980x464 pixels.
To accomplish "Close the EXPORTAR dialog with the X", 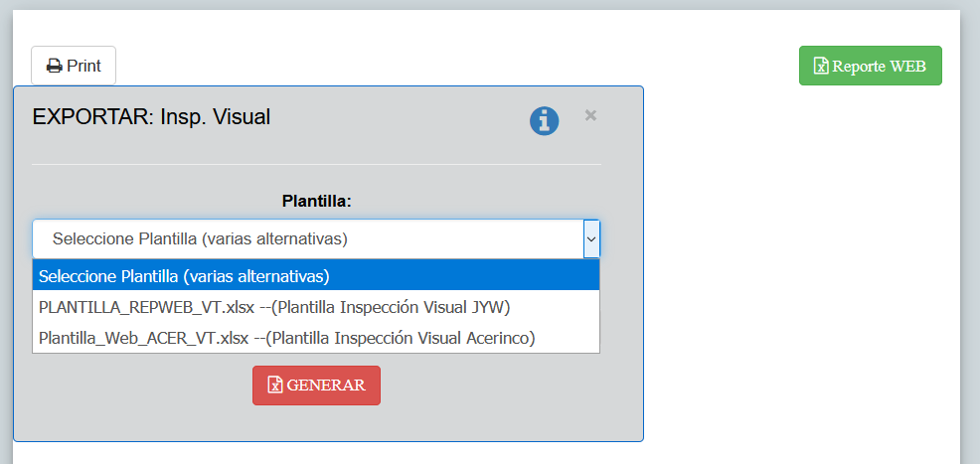I will point(590,115).
